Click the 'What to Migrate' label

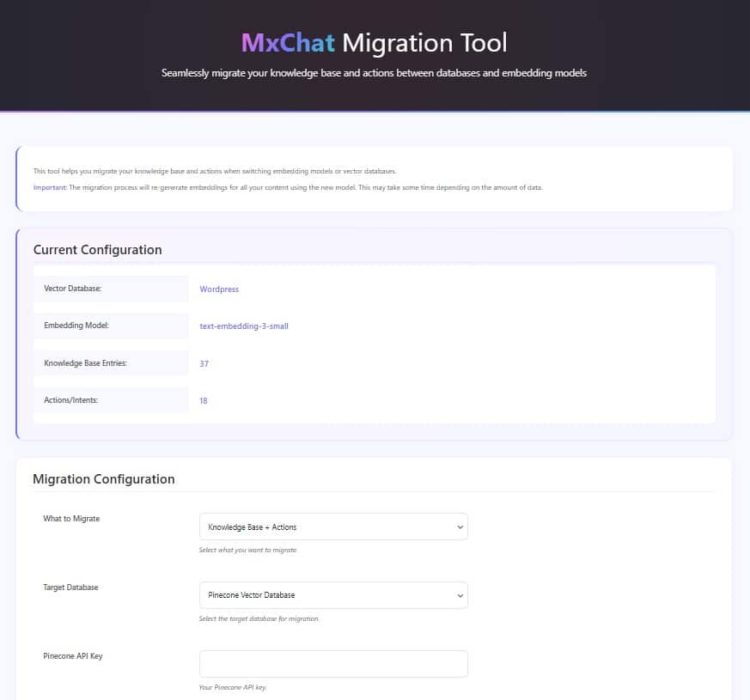72,519
